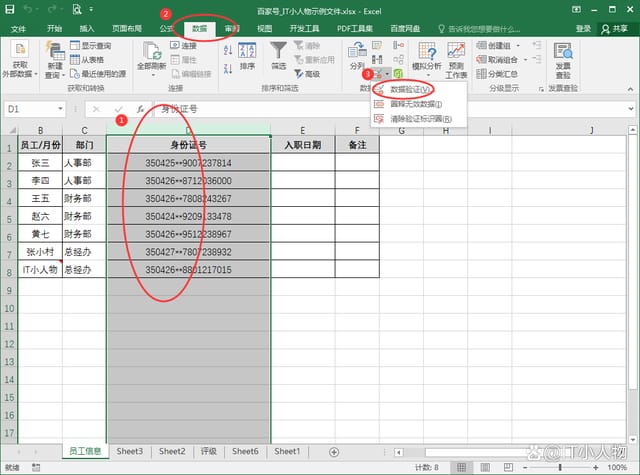The width and height of the screenshot is (640, 475).
Task: Click the Insert Function fx icon
Action: [140, 109]
